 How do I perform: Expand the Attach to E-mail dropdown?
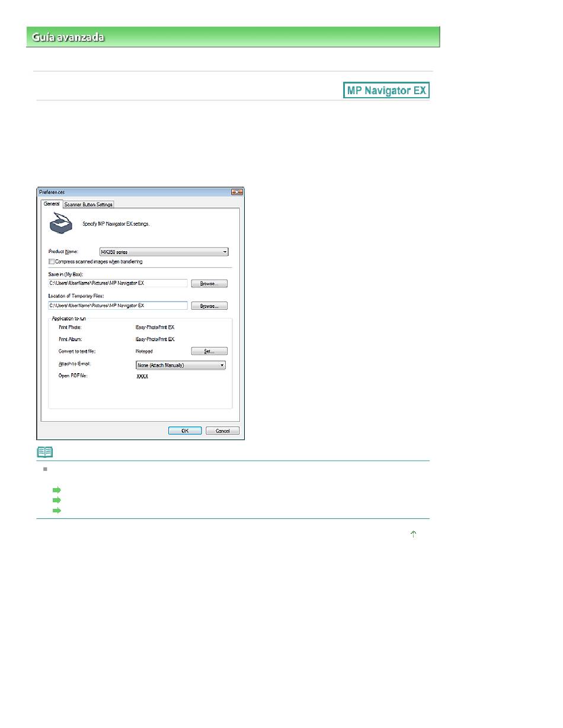(180, 365)
